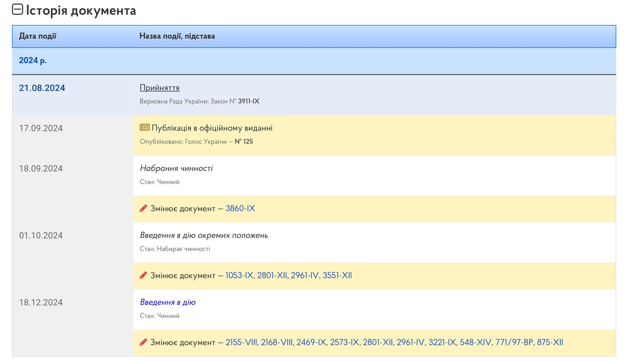Click the date 18.12.2024
The image size is (644, 362).
(x=41, y=303)
